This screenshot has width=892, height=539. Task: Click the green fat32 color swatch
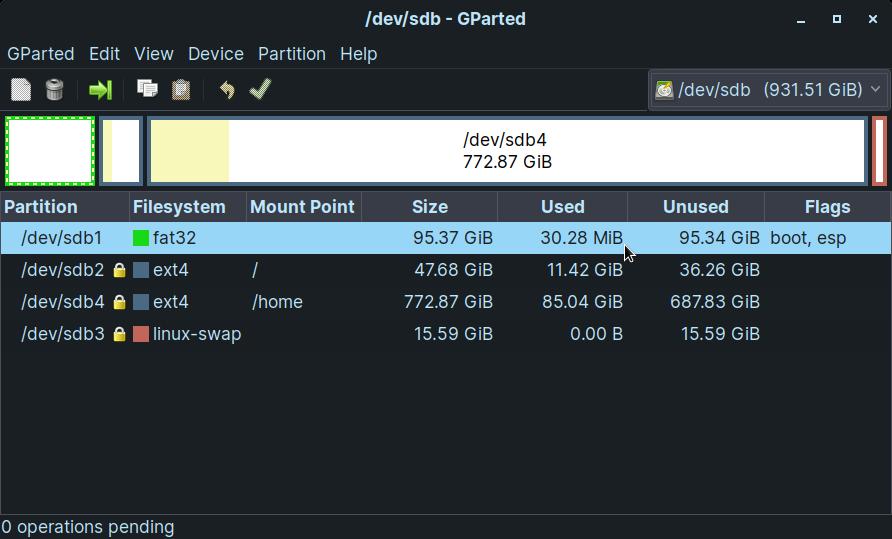pyautogui.click(x=141, y=238)
